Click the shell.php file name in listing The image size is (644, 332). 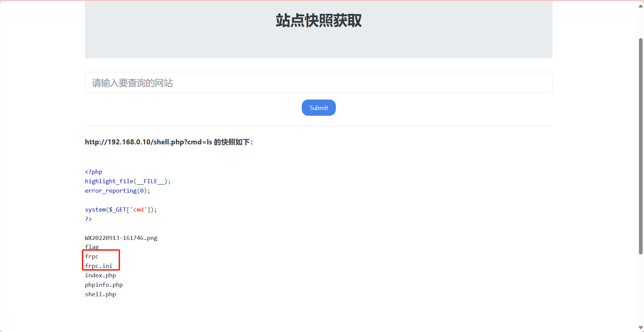pos(100,294)
